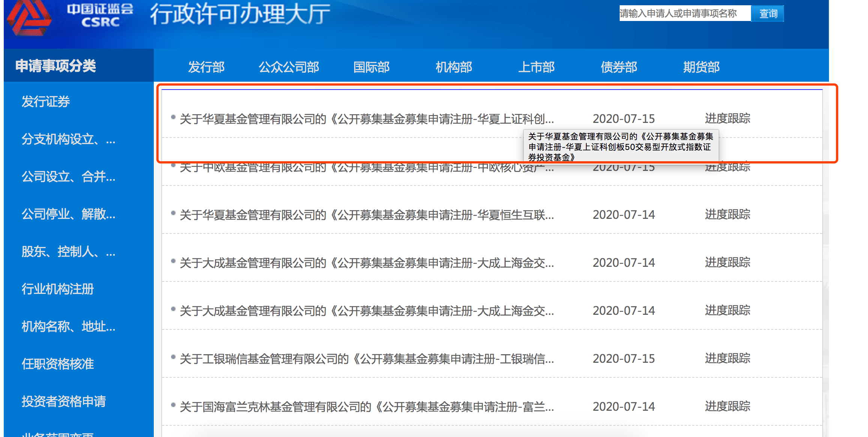Select 股东、控制人 sidebar category
This screenshot has width=868, height=437.
pos(68,251)
